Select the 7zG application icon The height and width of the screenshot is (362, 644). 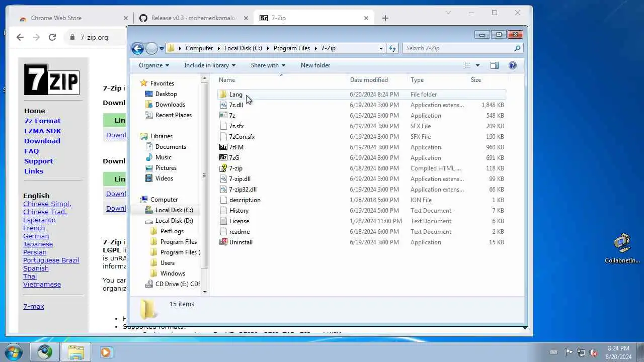pyautogui.click(x=223, y=158)
